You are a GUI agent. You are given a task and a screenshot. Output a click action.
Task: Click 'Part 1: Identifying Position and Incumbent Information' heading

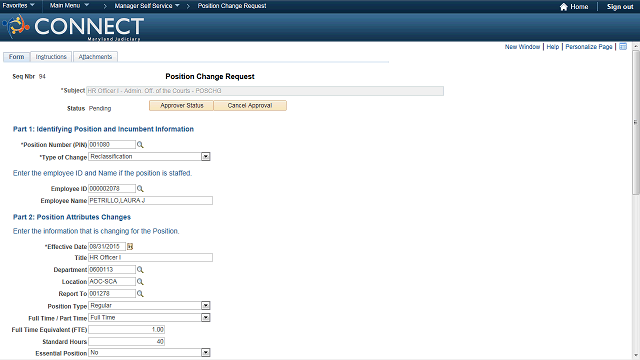coord(103,129)
